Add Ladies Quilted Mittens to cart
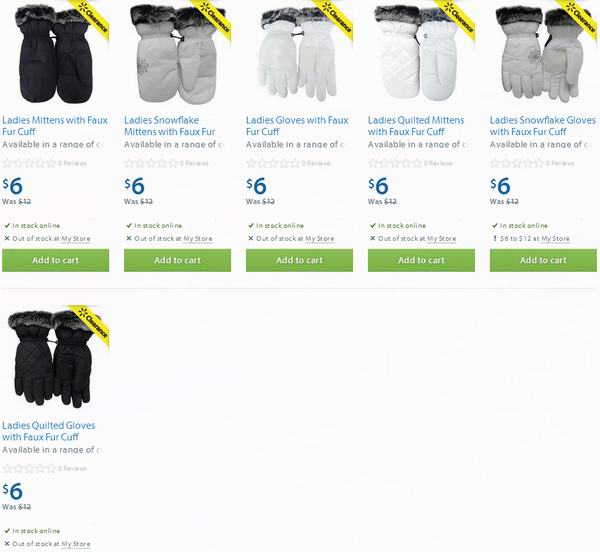The image size is (600, 552). click(x=421, y=261)
